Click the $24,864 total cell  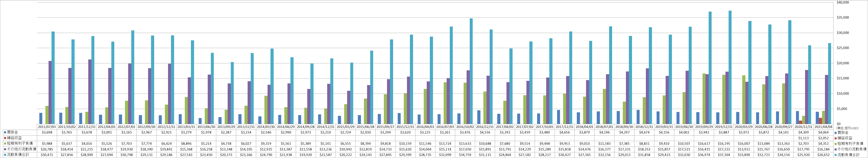pyautogui.click(x=505, y=155)
